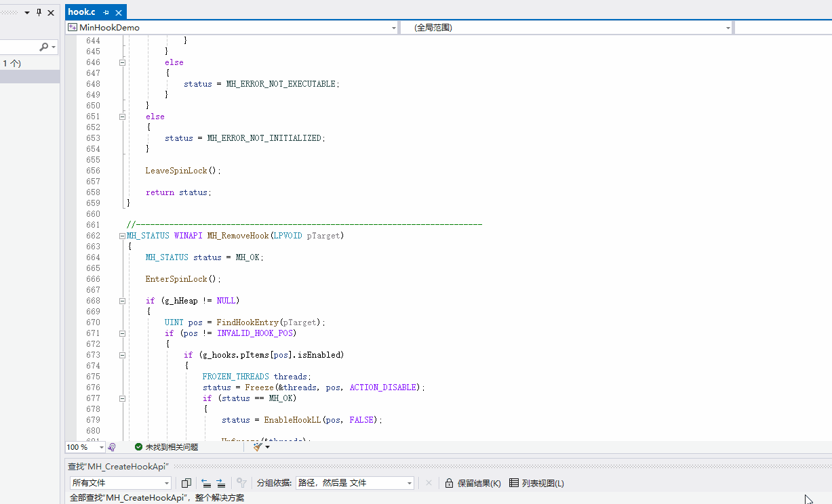The height and width of the screenshot is (504, 832).
Task: Run Code Cleanup with the broom icon
Action: coord(258,448)
